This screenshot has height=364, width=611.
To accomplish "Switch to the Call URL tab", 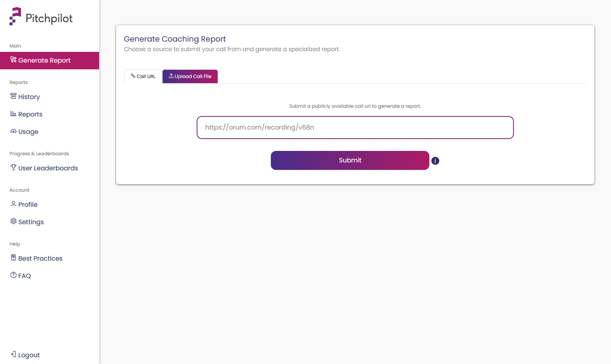I will [x=143, y=76].
